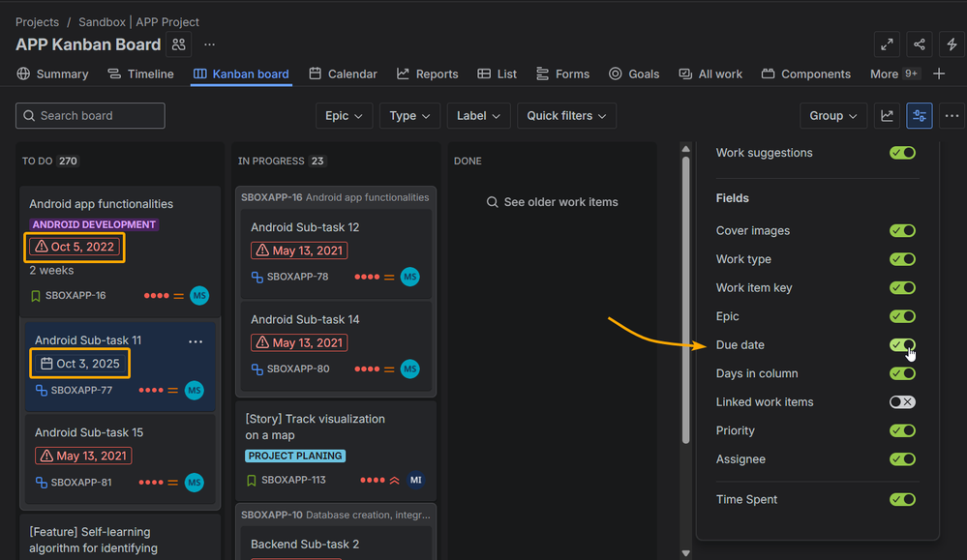Expand the Epic filter dropdown

344,116
